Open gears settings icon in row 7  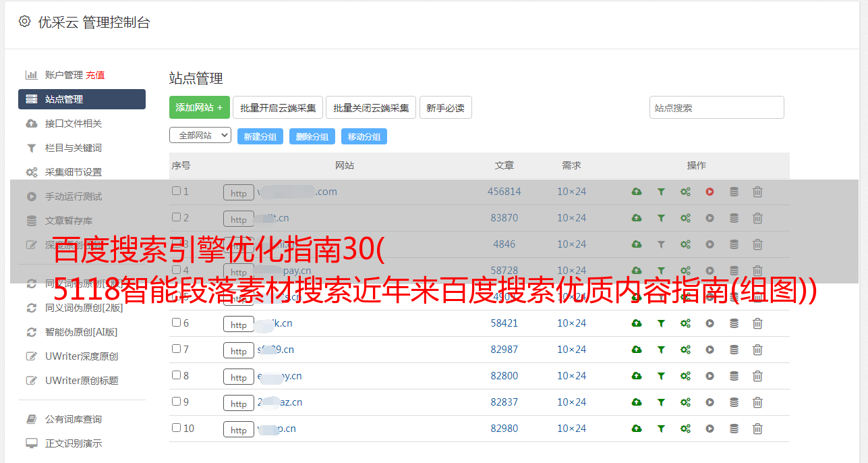point(685,350)
